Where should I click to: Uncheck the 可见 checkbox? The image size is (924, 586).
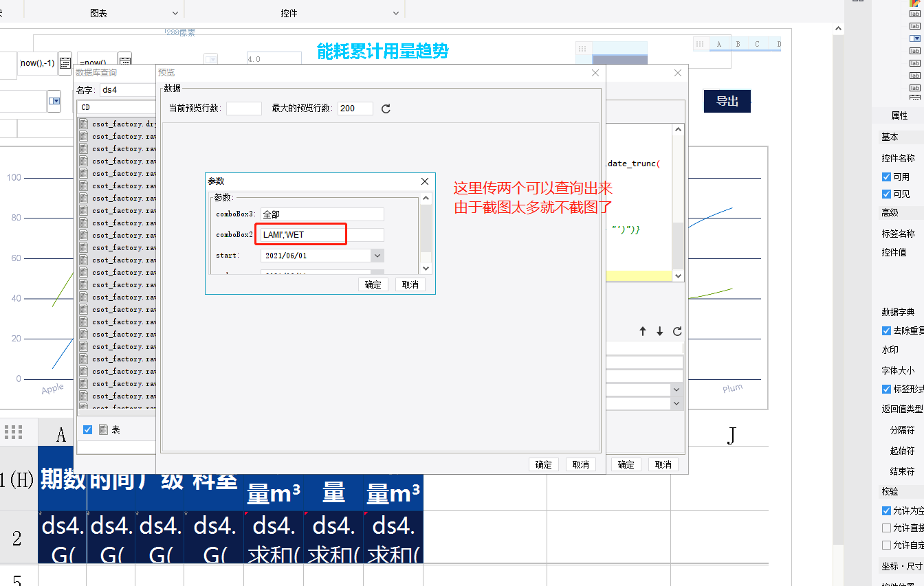coord(886,194)
